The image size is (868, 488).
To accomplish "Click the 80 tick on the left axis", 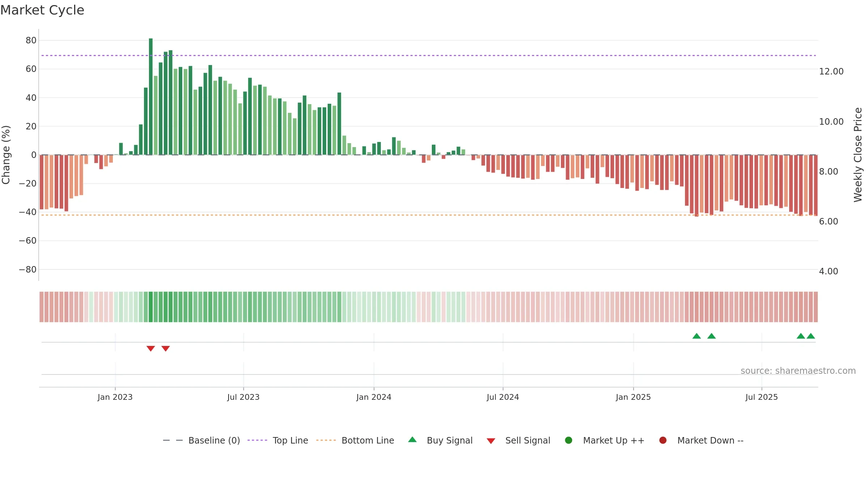I will click(31, 40).
